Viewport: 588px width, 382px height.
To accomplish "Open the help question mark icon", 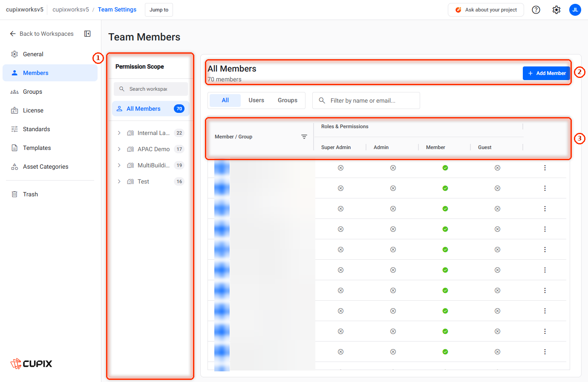I will pos(536,10).
